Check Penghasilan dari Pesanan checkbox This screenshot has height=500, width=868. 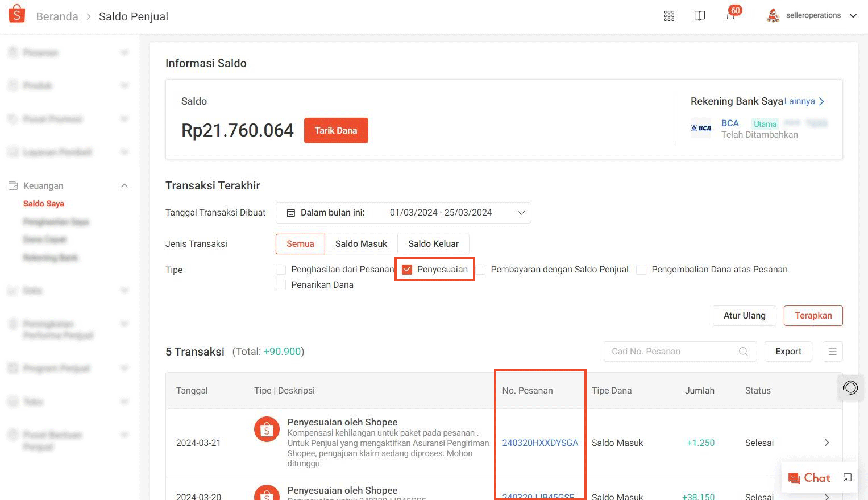pyautogui.click(x=281, y=270)
